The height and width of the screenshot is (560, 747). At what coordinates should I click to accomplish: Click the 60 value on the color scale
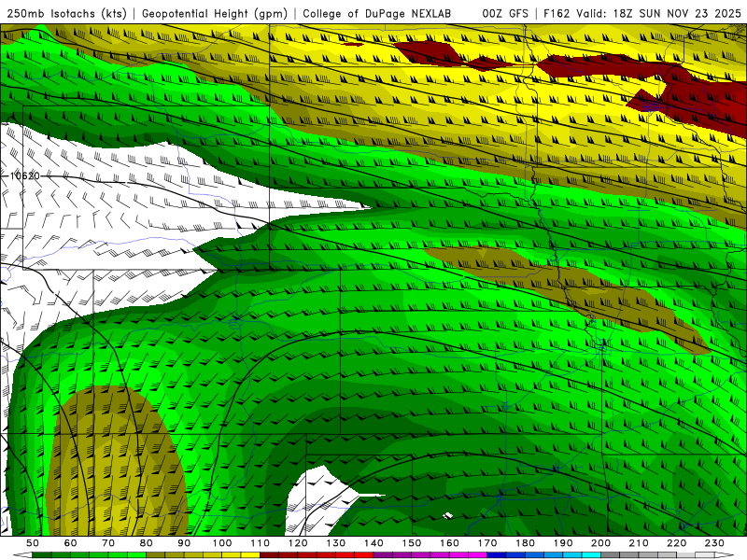(x=70, y=543)
